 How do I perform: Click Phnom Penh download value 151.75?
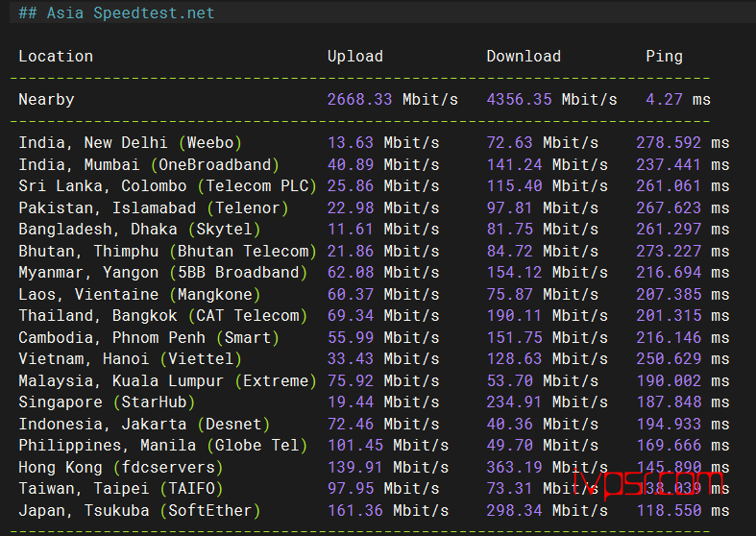pyautogui.click(x=515, y=338)
